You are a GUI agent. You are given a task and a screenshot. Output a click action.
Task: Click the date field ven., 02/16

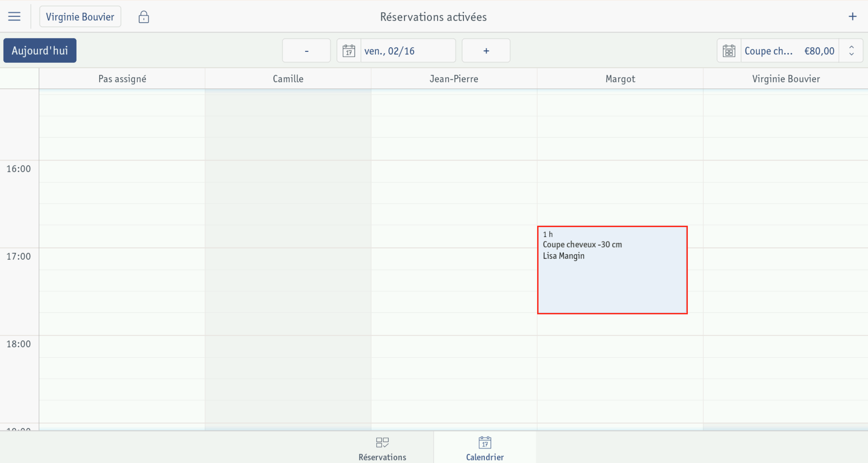pyautogui.click(x=408, y=51)
